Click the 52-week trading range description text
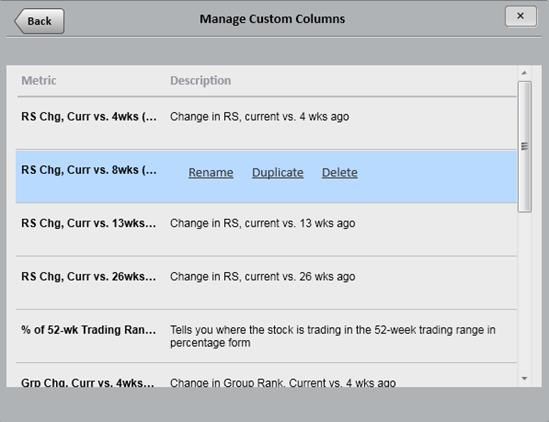Screen dimensions: 549x422 (x=333, y=336)
